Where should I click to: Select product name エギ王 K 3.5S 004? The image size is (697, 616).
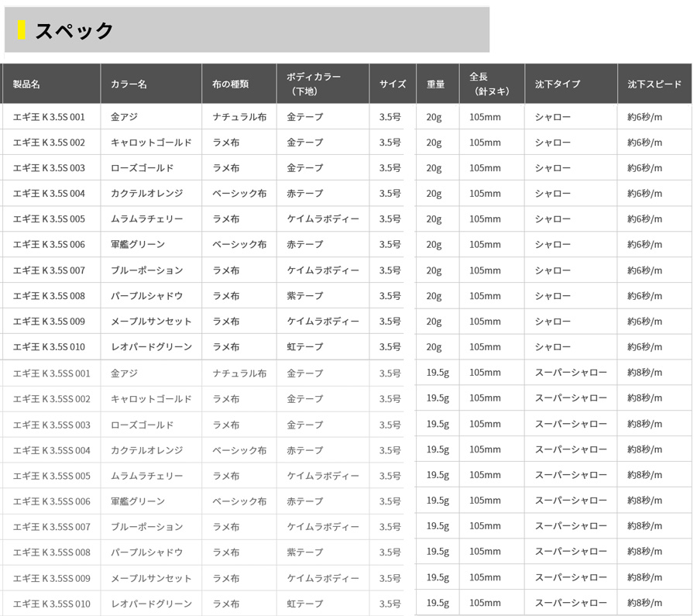pyautogui.click(x=49, y=193)
